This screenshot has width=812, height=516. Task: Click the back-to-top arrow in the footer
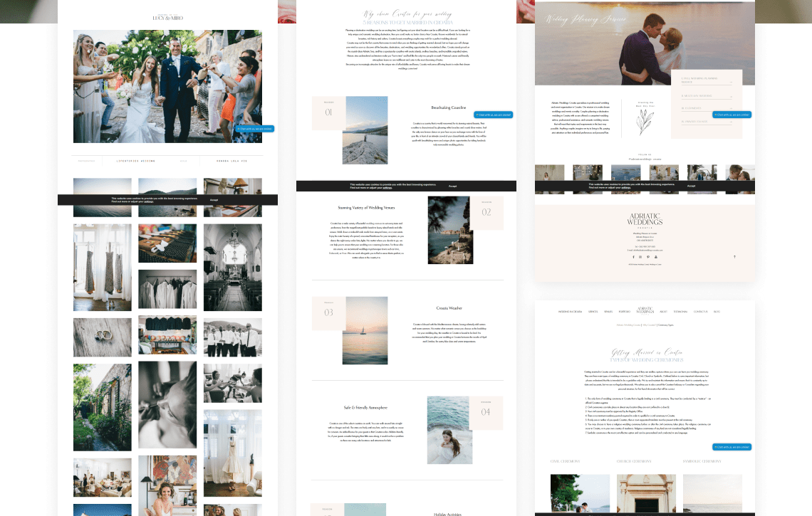[734, 257]
